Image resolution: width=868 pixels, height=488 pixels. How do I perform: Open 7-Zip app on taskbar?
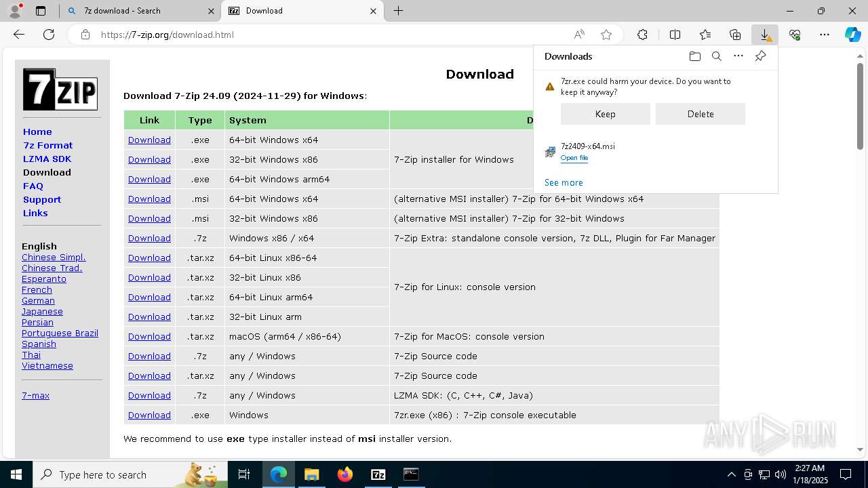[x=378, y=474]
